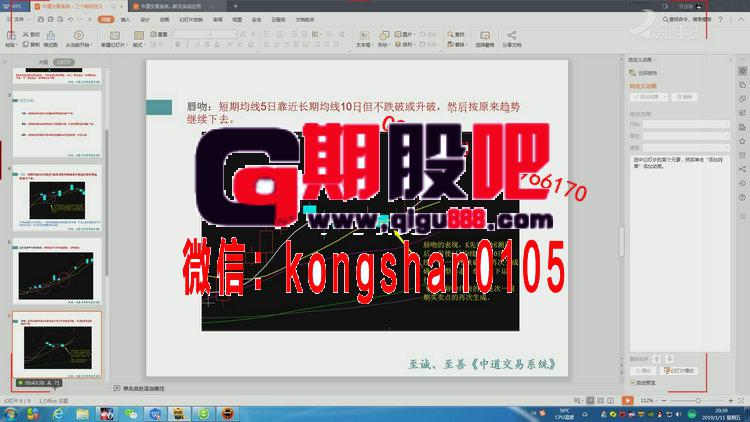This screenshot has height=422, width=750.
Task: Open the Start (开始) ribbon tab
Action: [x=106, y=20]
